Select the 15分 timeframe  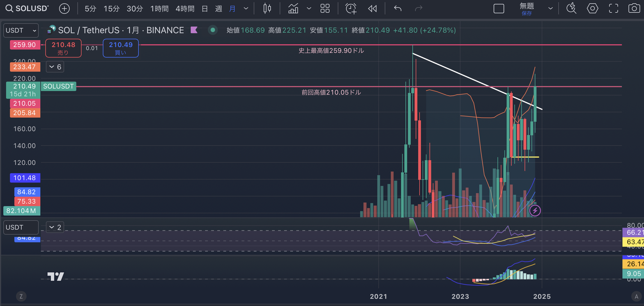[x=111, y=9]
